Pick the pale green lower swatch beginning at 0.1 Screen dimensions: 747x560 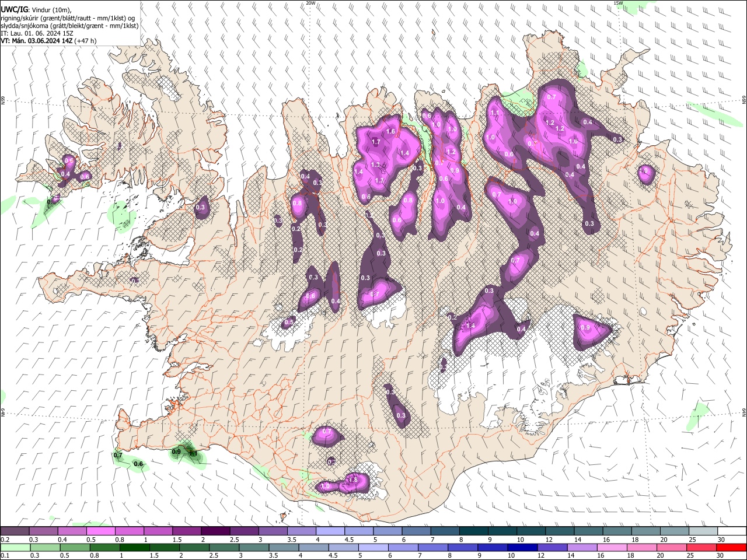click(15, 547)
